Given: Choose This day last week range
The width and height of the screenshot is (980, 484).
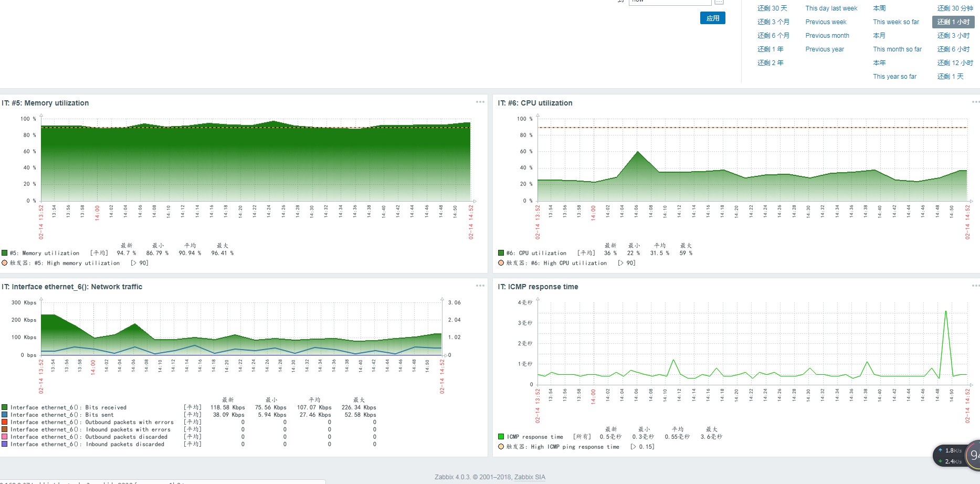Looking at the screenshot, I should click(x=831, y=8).
